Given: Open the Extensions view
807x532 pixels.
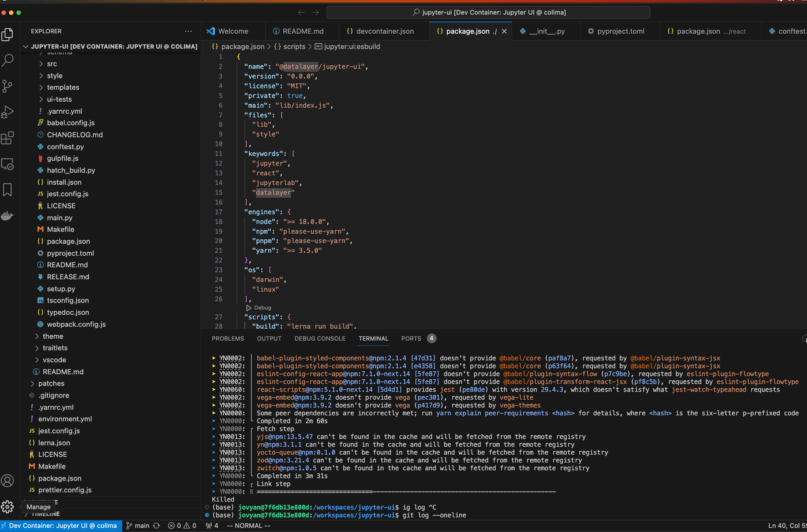Looking at the screenshot, I should 8,138.
